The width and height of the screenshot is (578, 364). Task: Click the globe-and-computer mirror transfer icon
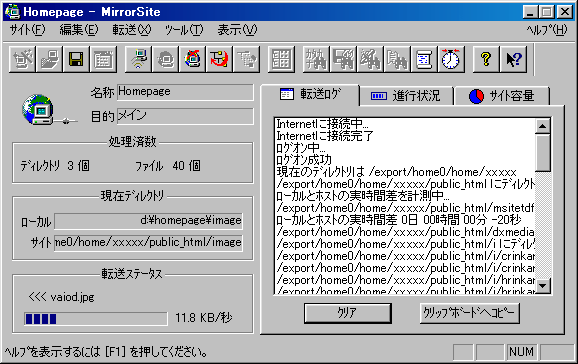click(192, 59)
